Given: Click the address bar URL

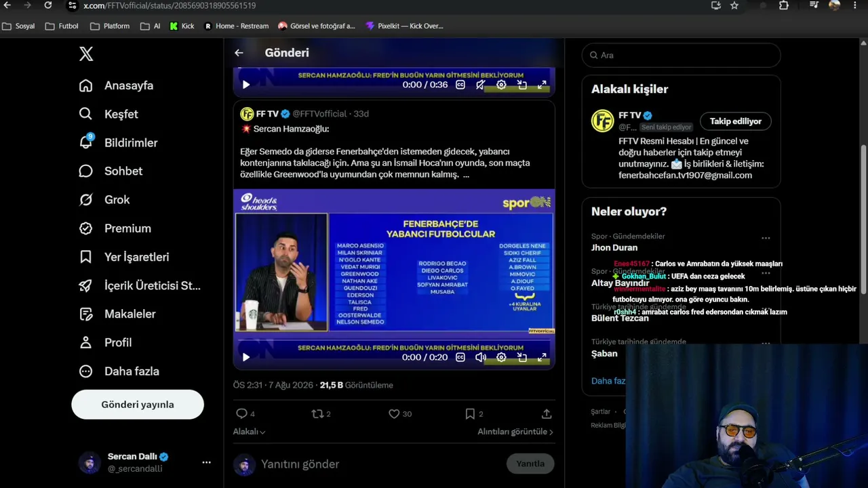Looking at the screenshot, I should point(170,5).
